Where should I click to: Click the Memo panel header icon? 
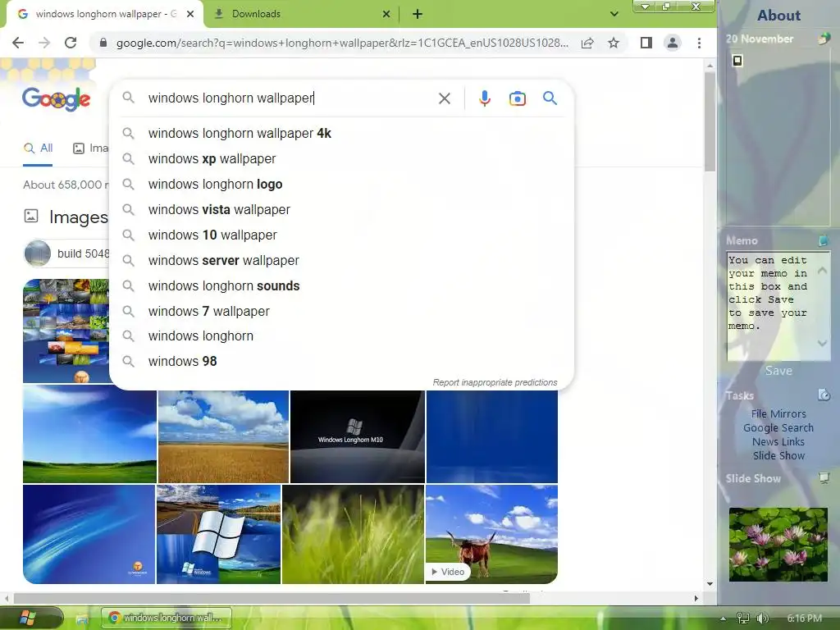point(824,240)
